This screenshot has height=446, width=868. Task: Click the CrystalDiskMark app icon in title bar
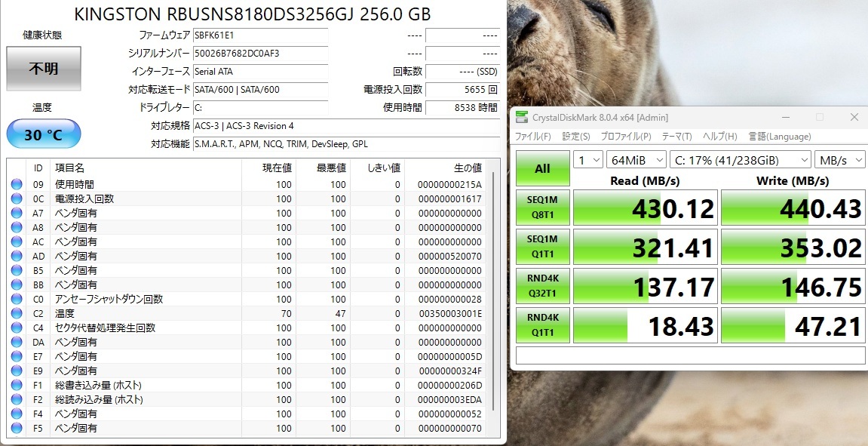[521, 117]
